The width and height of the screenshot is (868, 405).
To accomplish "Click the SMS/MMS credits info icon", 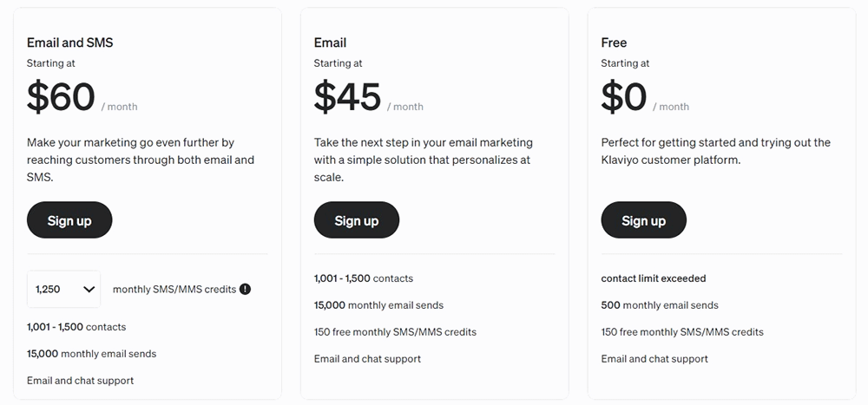I will click(245, 289).
